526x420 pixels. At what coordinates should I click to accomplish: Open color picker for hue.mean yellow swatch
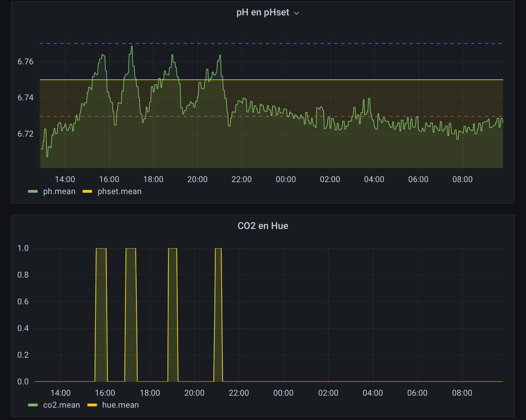(92, 405)
